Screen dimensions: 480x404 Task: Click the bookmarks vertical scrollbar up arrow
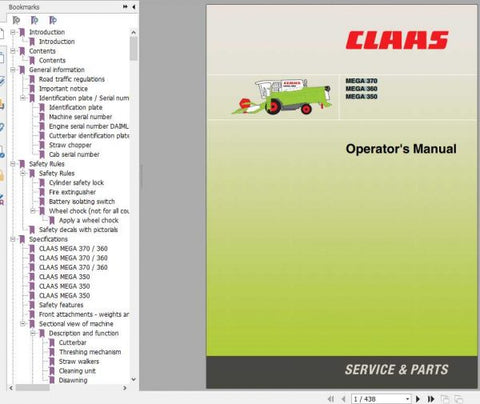click(x=133, y=33)
